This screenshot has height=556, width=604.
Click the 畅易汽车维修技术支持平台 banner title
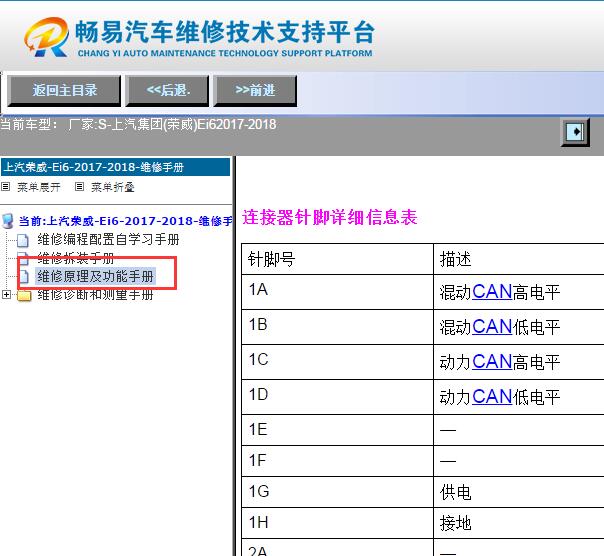point(225,32)
